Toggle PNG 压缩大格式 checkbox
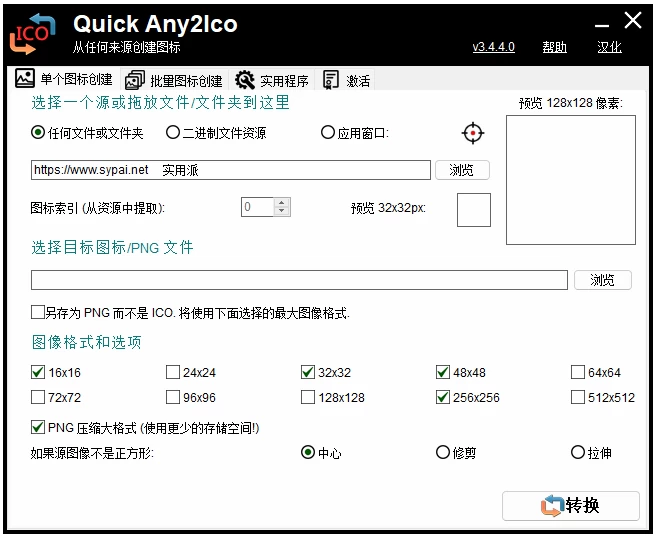Screen dimensions: 656x538 38,428
